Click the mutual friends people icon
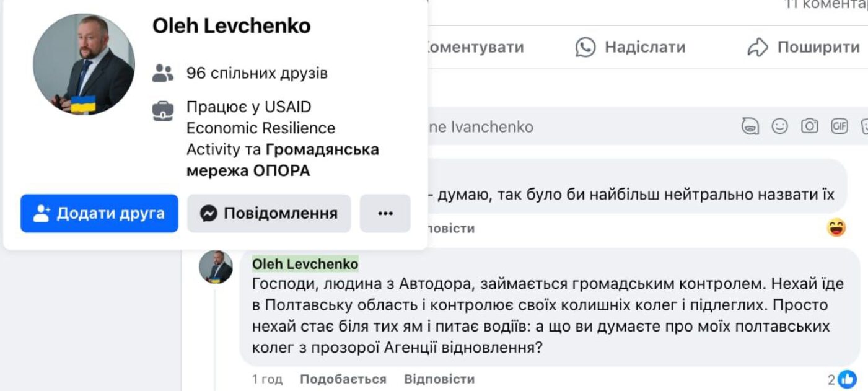 [163, 74]
